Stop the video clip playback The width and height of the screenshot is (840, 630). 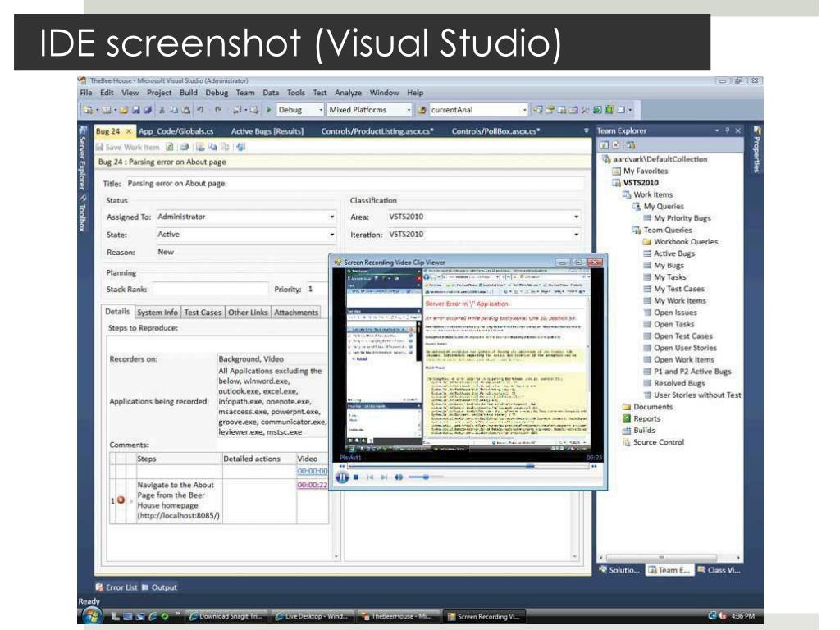(x=356, y=477)
